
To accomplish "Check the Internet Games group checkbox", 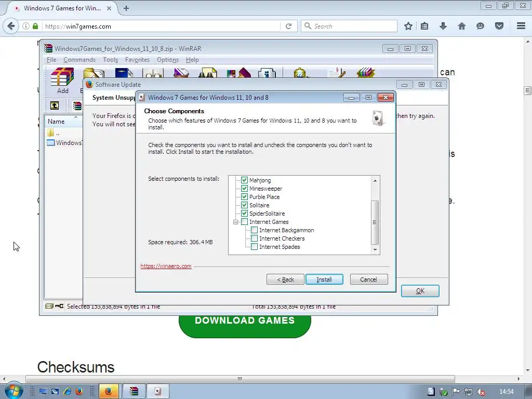I will pos(244,222).
